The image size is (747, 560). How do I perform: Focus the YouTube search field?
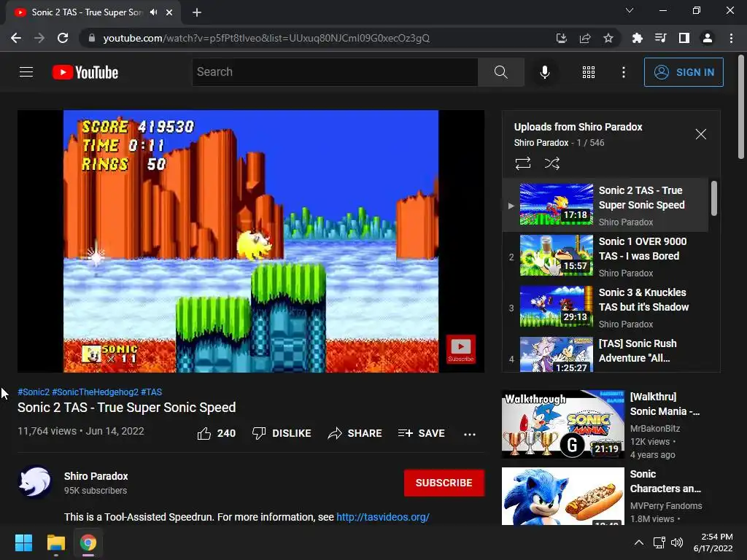pyautogui.click(x=335, y=72)
